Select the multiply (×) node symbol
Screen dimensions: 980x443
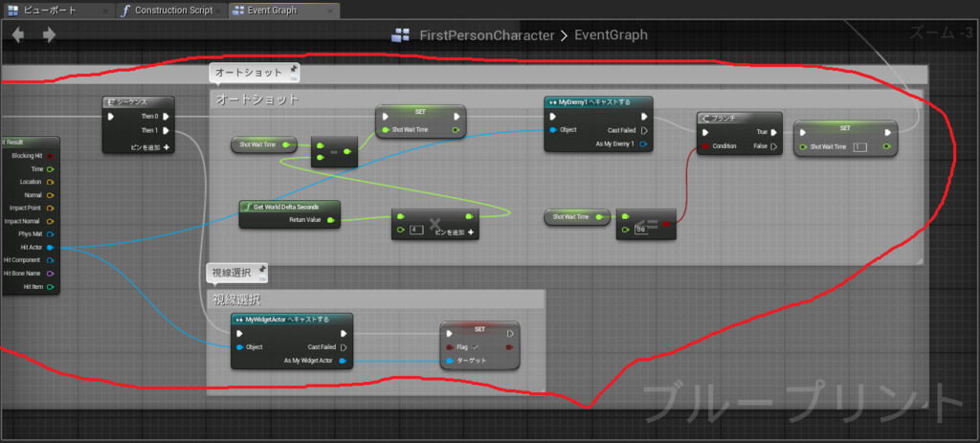(x=435, y=223)
